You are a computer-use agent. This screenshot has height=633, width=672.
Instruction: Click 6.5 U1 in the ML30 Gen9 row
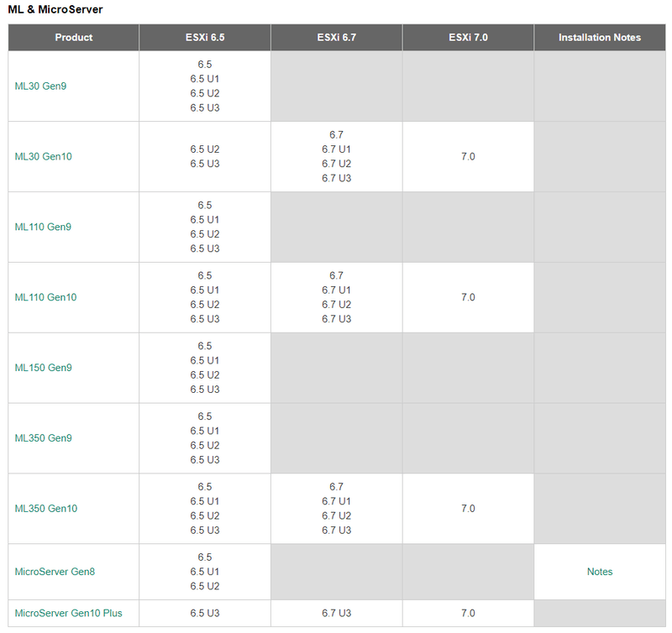pos(205,79)
